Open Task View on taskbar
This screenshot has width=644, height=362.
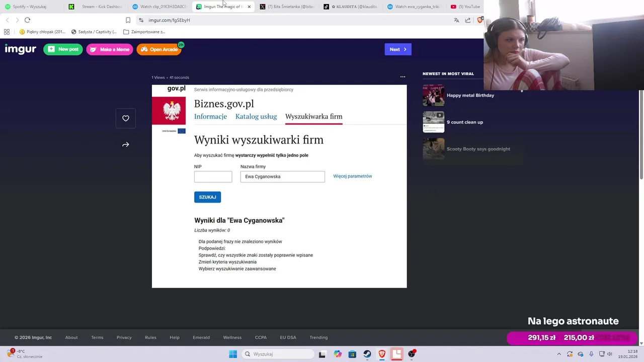(x=322, y=354)
